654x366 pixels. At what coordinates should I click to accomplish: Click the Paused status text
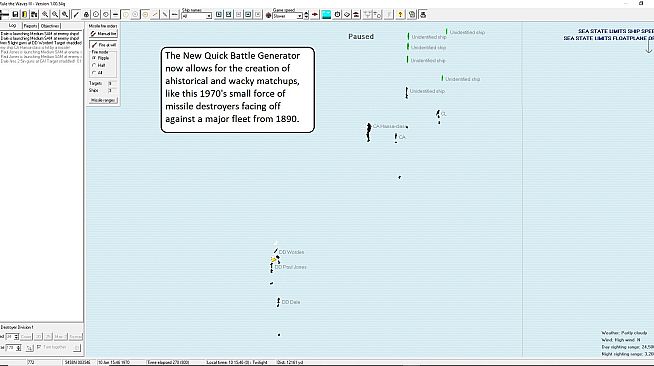[x=361, y=37]
